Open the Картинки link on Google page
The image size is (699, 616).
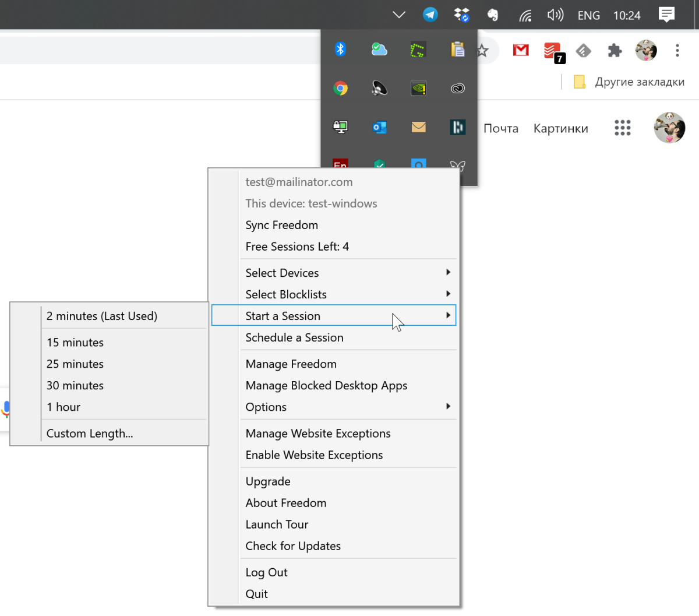[561, 128]
